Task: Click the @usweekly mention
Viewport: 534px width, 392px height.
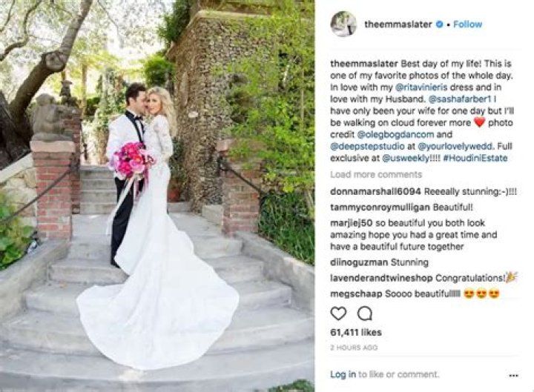Action: 406,159
